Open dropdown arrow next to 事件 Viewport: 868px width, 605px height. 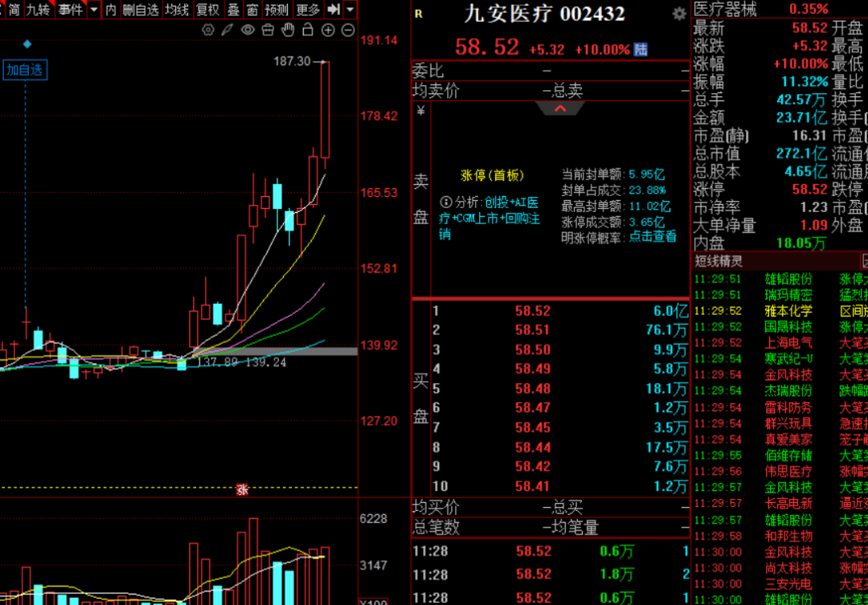94,10
